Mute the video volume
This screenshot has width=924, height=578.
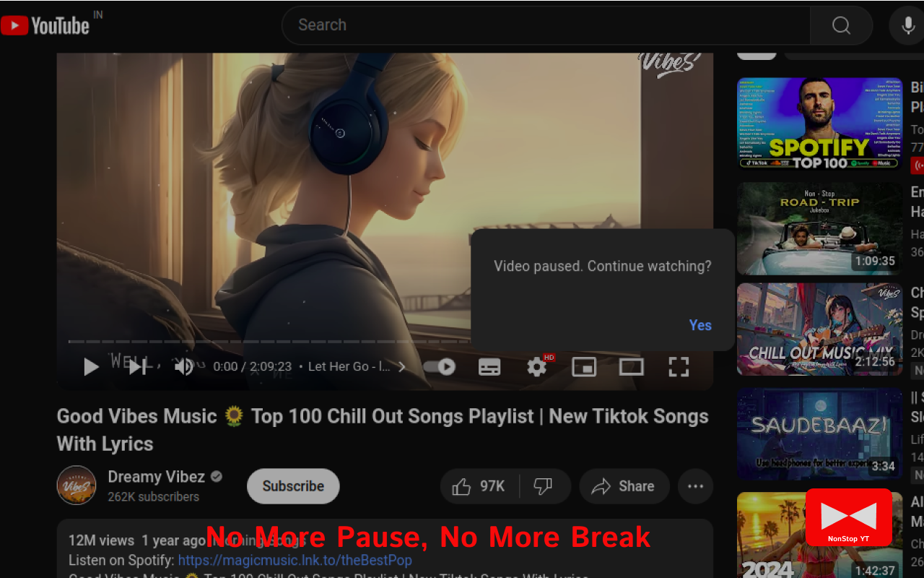coord(184,367)
